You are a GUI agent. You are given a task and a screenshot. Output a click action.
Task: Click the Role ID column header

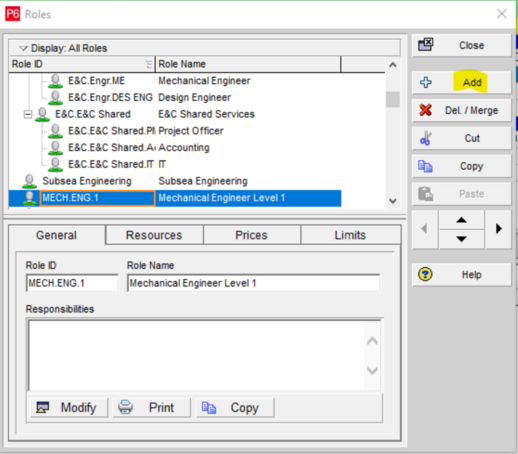[x=82, y=64]
